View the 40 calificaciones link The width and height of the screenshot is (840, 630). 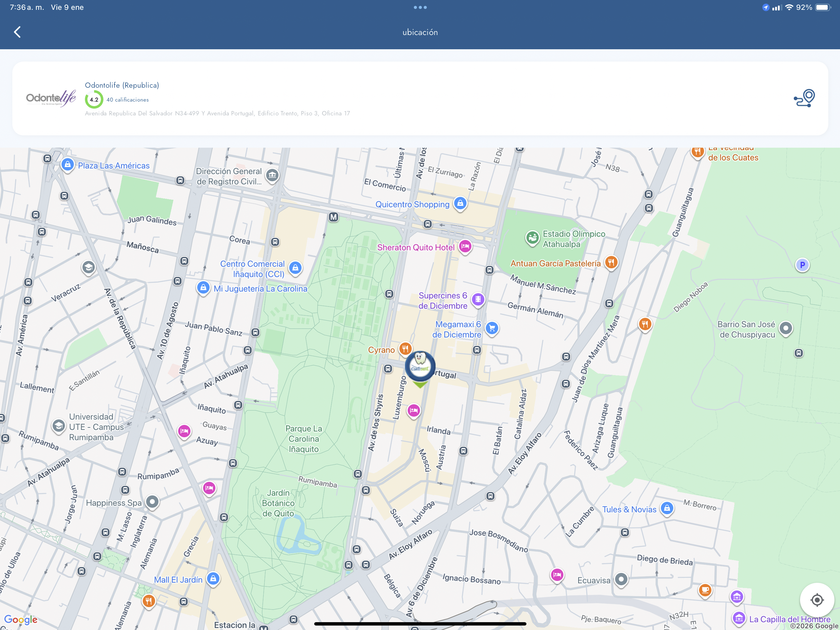(x=128, y=100)
